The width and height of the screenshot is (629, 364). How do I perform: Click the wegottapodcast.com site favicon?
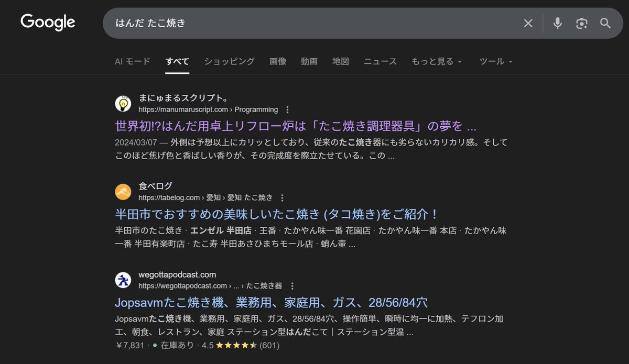pos(123,280)
